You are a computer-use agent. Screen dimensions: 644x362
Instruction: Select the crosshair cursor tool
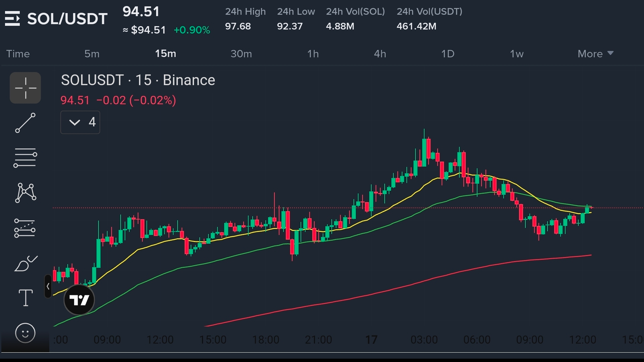pos(25,88)
